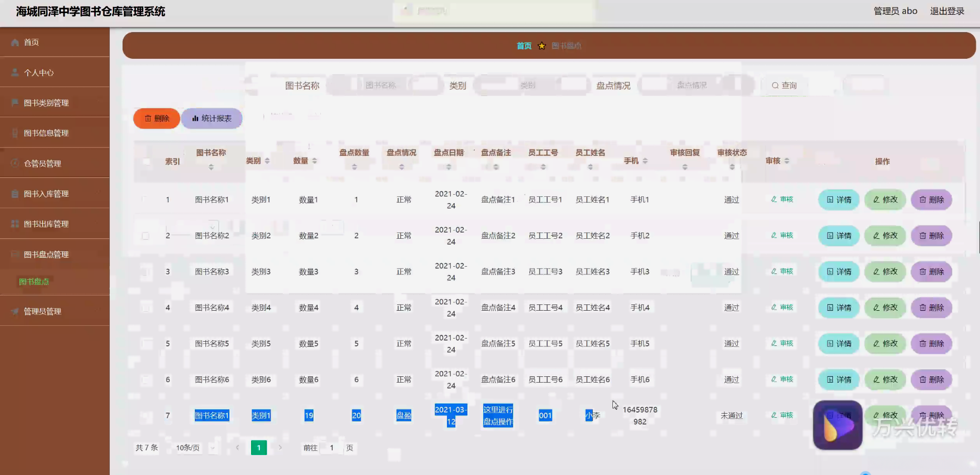This screenshot has width=980, height=475.
Task: Click the 共 7 条 total count text
Action: 147,448
